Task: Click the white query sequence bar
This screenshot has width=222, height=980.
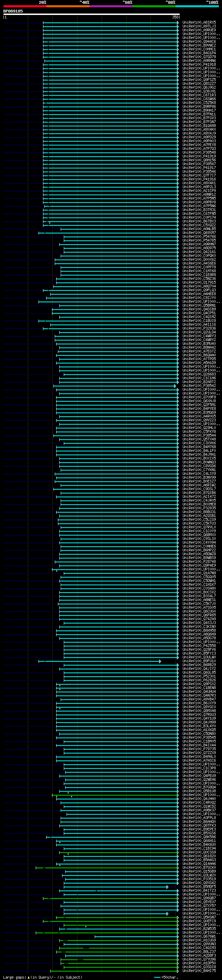Action: pyautogui.click(x=92, y=14)
